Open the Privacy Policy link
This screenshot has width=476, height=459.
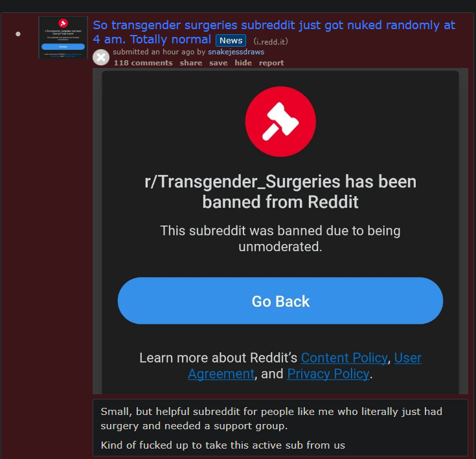(x=328, y=374)
